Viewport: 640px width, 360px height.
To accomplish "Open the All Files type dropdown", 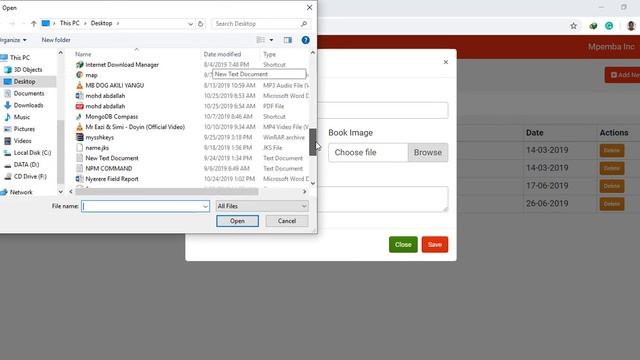I will tap(262, 206).
